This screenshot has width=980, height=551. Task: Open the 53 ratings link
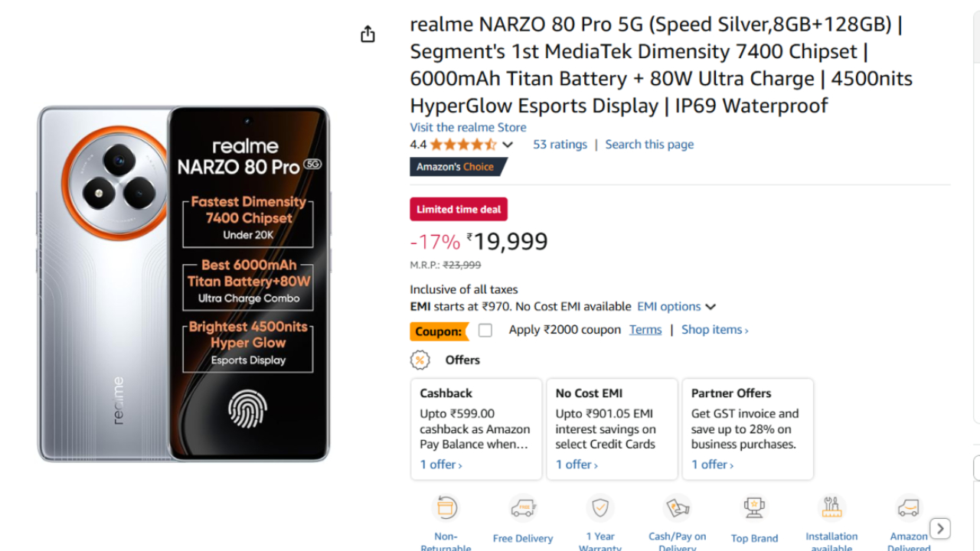coord(560,145)
